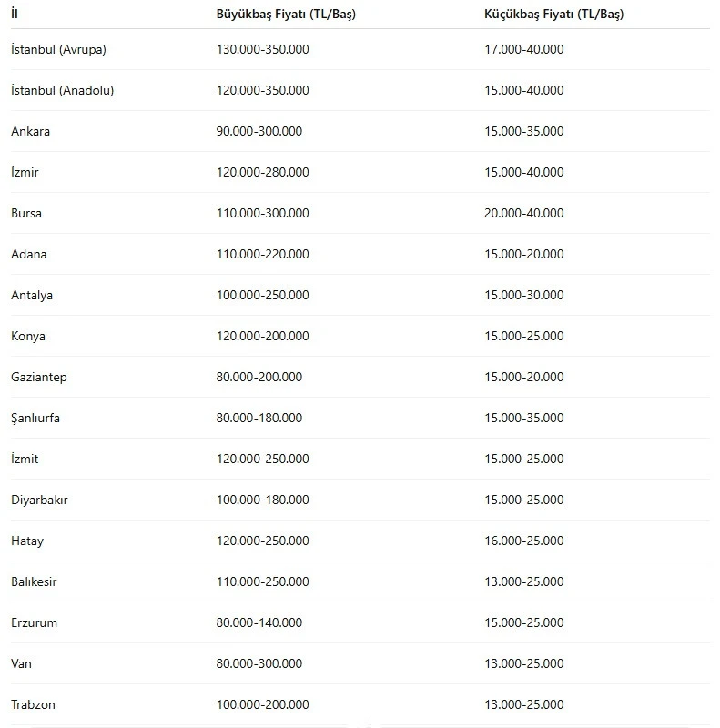Click Bursa küçükbaş price 20.000-40.000
Viewport: 720px width, 728px height.
click(x=524, y=213)
